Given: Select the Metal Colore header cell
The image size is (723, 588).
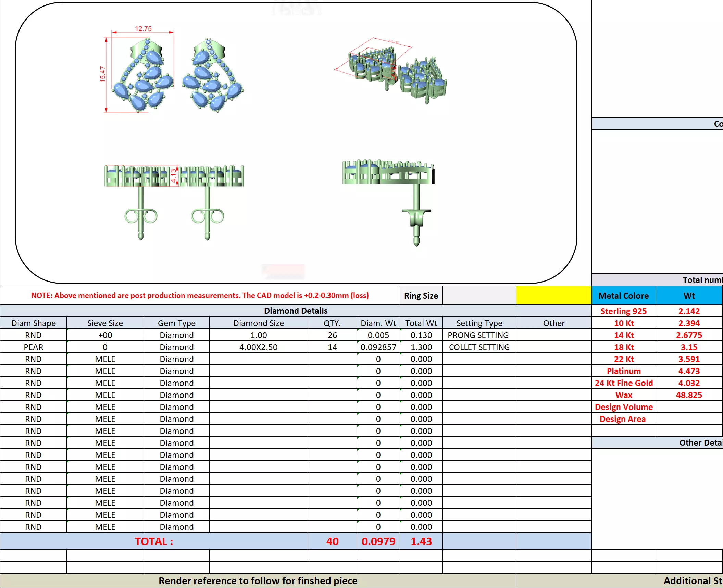Looking at the screenshot, I should (623, 296).
